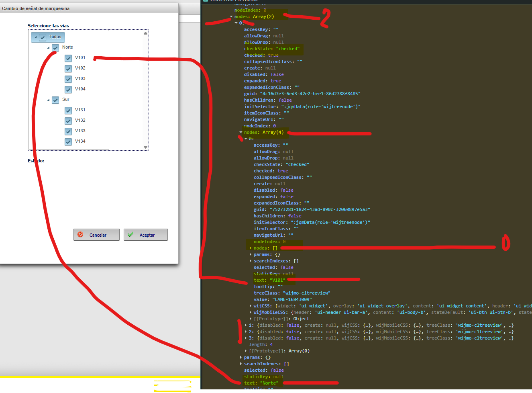Uncheck the V133 lane checkbox
This screenshot has width=532, height=393.
[x=68, y=131]
